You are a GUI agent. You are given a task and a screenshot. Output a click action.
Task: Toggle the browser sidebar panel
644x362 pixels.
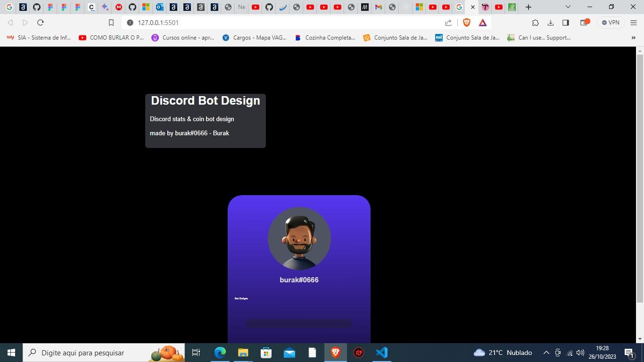[566, 23]
